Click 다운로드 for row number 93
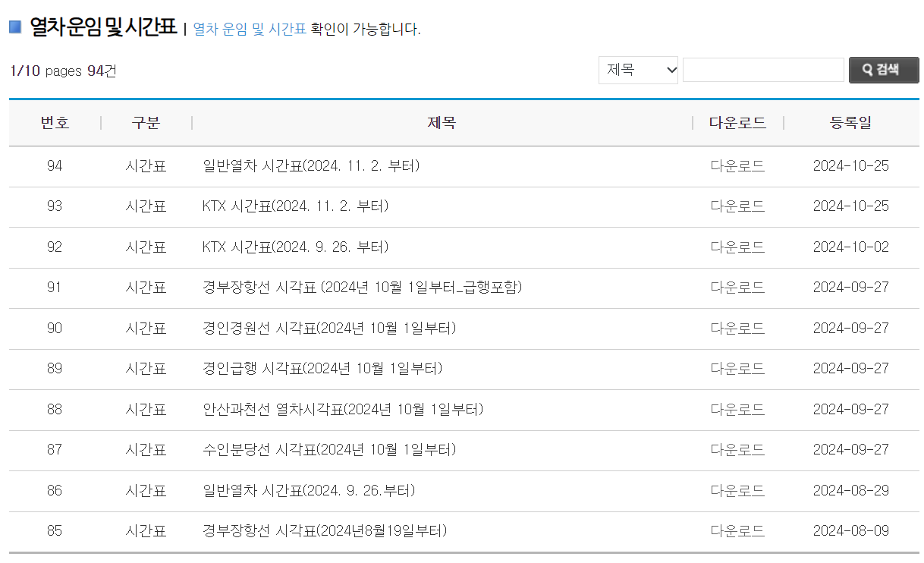The height and width of the screenshot is (563, 924). [x=737, y=206]
